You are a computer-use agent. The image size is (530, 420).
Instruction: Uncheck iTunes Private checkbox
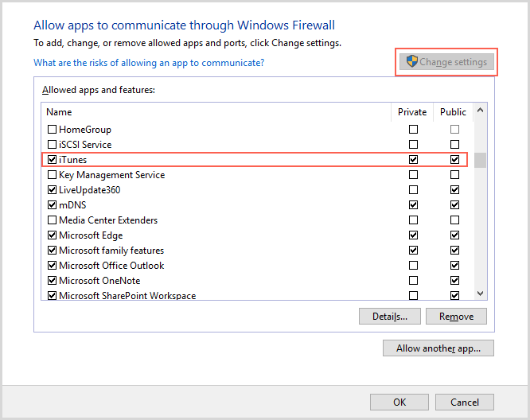[413, 159]
